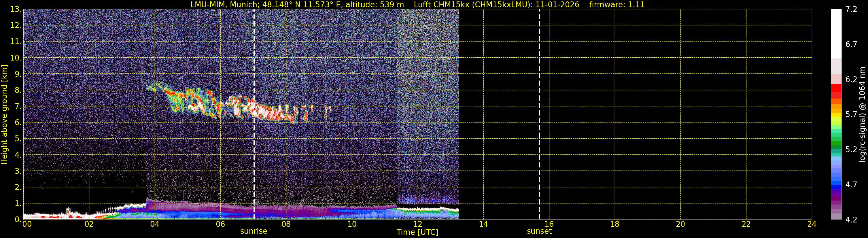
Task: Click the '14' time axis tick label
Action: (x=483, y=224)
